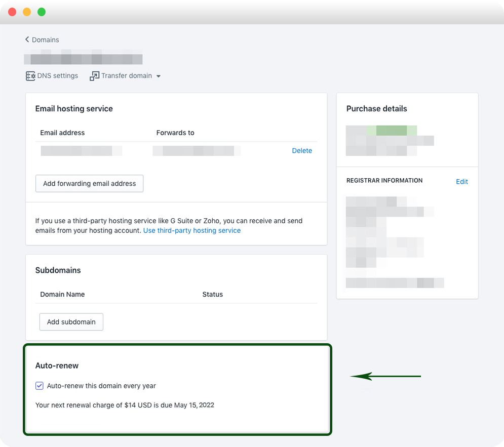
Task: Edit the registrar information
Action: [x=461, y=181]
